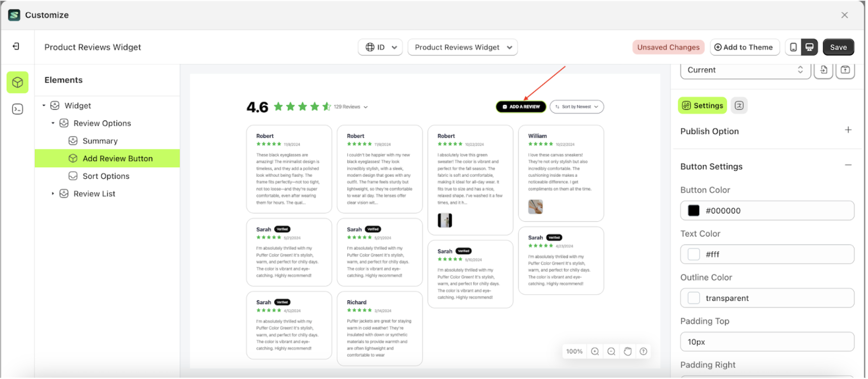Click the Elements panel heading

[64, 80]
